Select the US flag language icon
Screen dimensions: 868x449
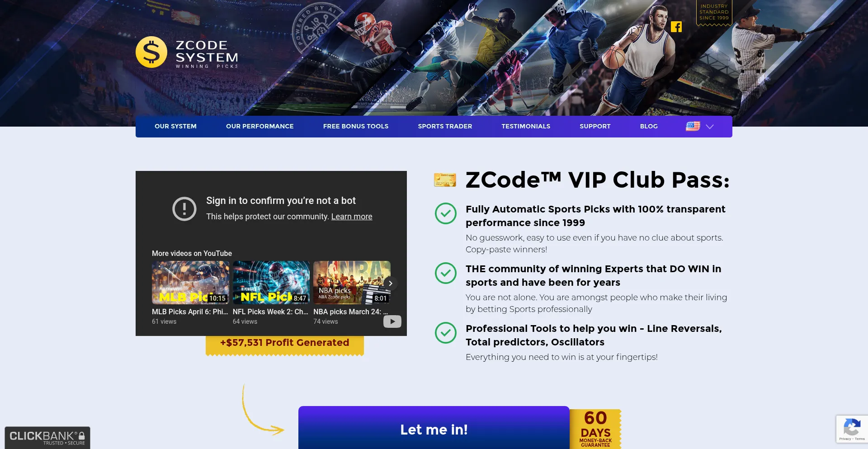pos(693,126)
